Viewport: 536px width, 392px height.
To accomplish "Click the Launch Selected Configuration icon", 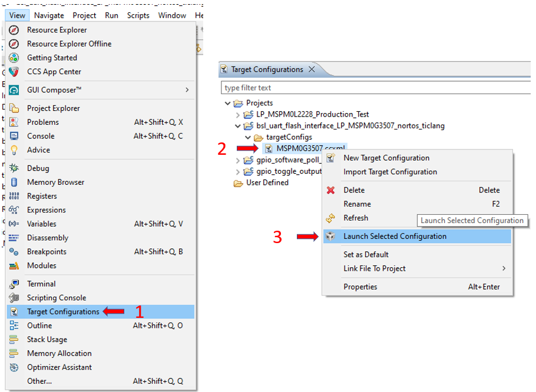I will coord(330,236).
